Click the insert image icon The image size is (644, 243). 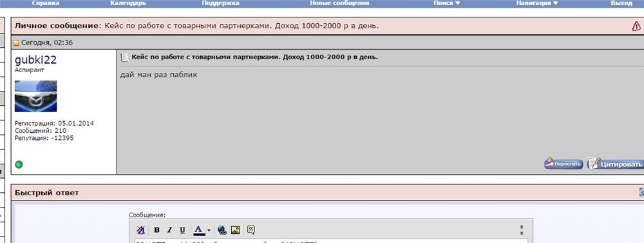[235, 230]
